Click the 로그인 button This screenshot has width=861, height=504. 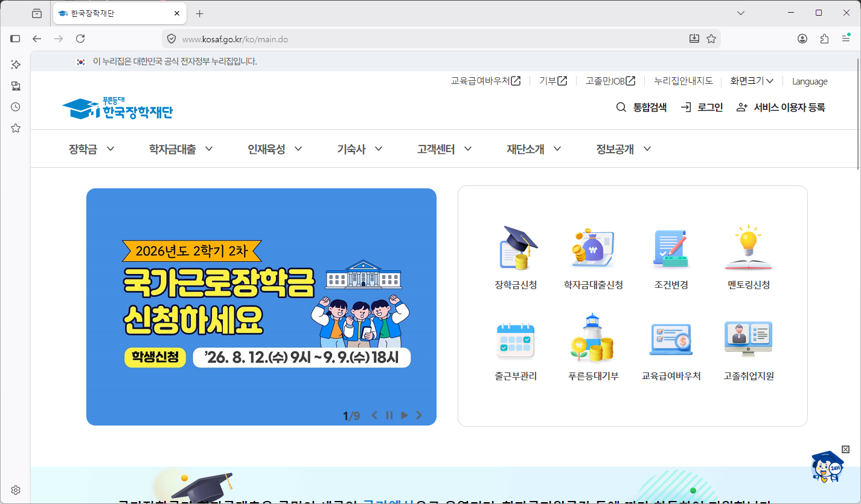click(702, 107)
